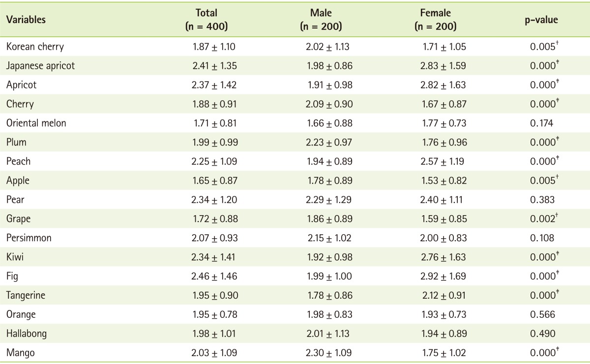
Task: Select the Female (n = 200) header
Action: point(435,20)
